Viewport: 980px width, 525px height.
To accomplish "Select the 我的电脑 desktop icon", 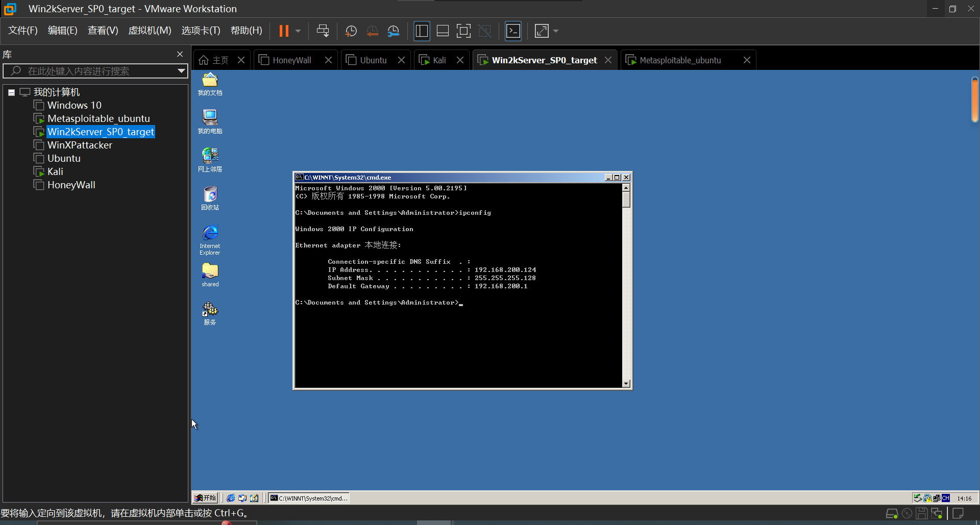I will [210, 122].
